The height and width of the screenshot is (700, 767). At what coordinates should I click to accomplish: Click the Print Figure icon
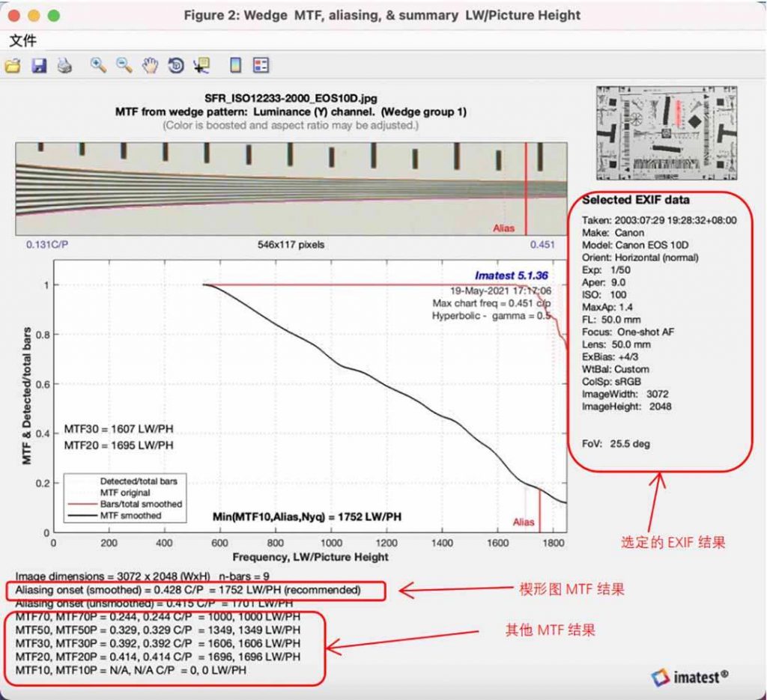[x=64, y=65]
